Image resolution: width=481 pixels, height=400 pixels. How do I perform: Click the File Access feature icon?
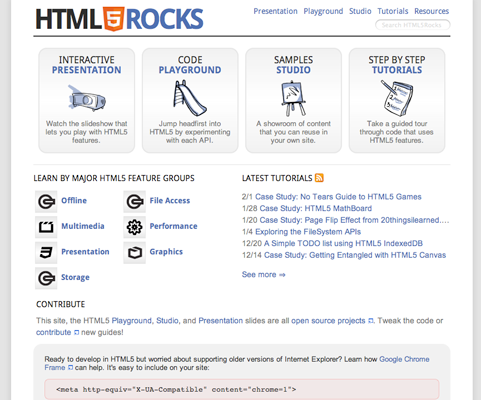click(134, 202)
